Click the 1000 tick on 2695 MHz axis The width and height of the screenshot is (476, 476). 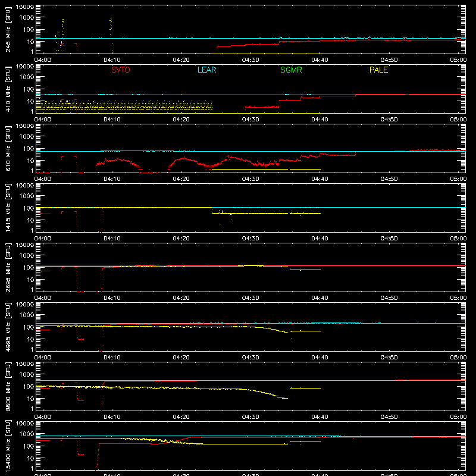tap(27, 256)
